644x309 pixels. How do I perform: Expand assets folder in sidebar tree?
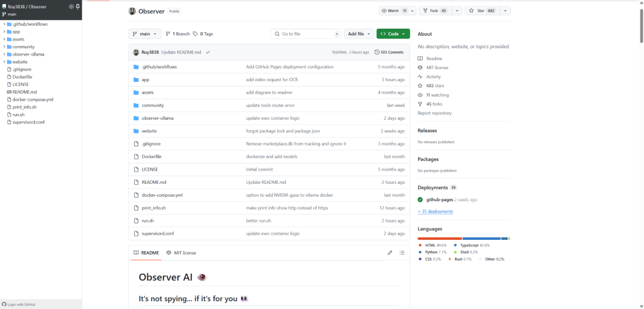pyautogui.click(x=4, y=39)
